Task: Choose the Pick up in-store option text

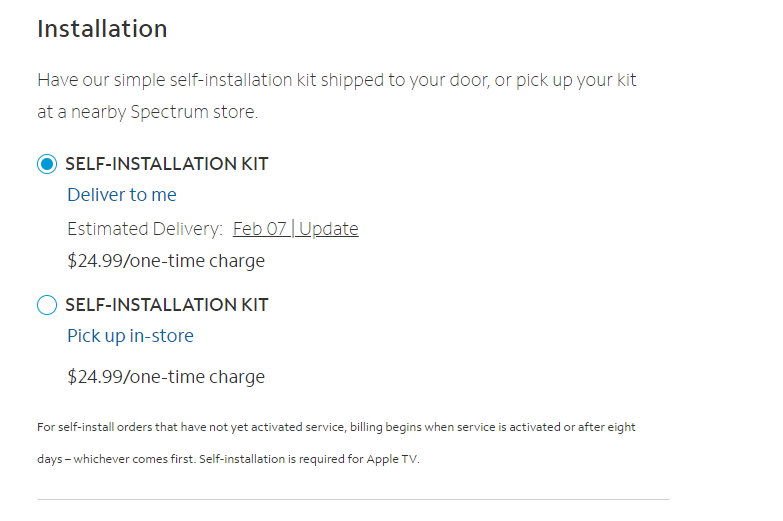Action: tap(130, 336)
